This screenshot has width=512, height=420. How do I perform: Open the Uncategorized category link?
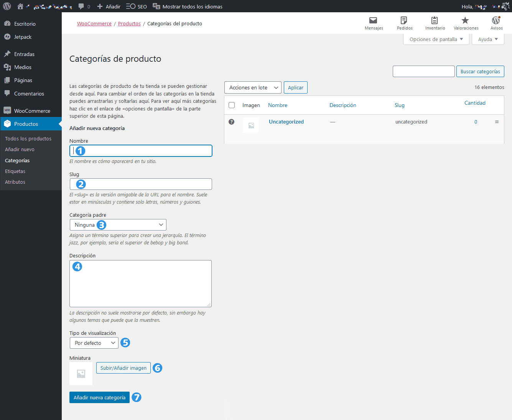(286, 122)
